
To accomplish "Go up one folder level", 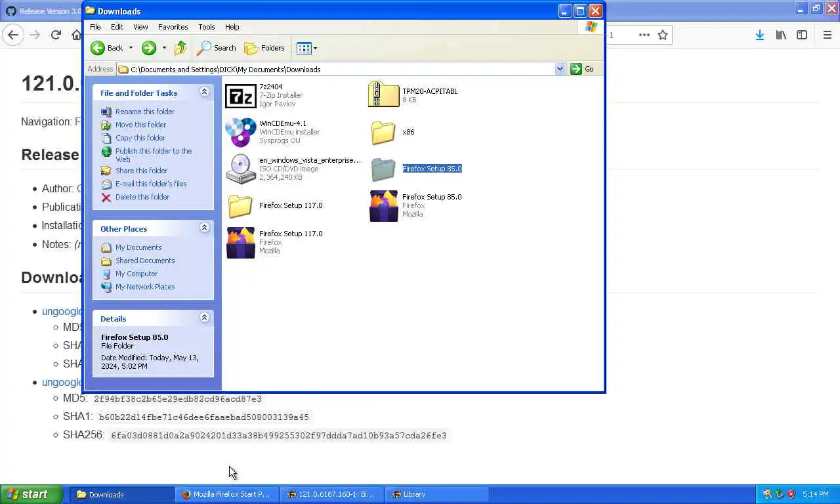I will pos(180,48).
